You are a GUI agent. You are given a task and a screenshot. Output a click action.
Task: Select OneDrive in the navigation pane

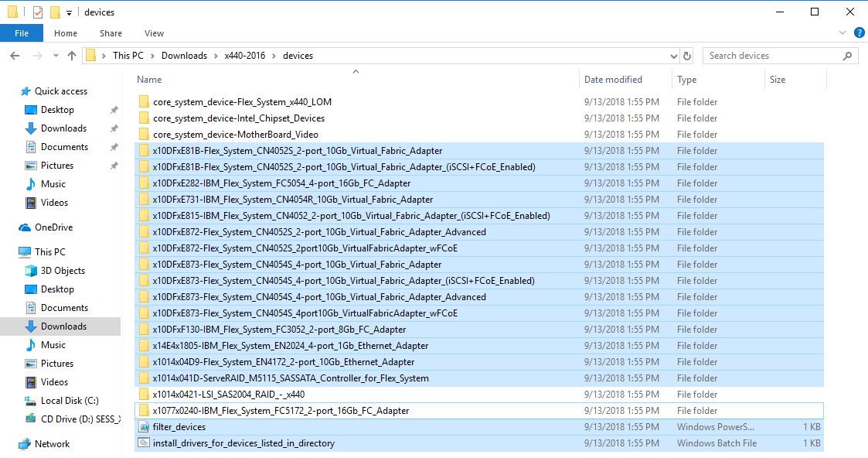click(53, 227)
